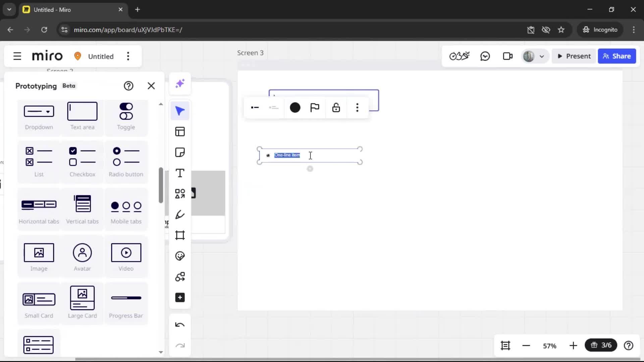Add Checkbox component
The height and width of the screenshot is (362, 644).
(x=83, y=162)
